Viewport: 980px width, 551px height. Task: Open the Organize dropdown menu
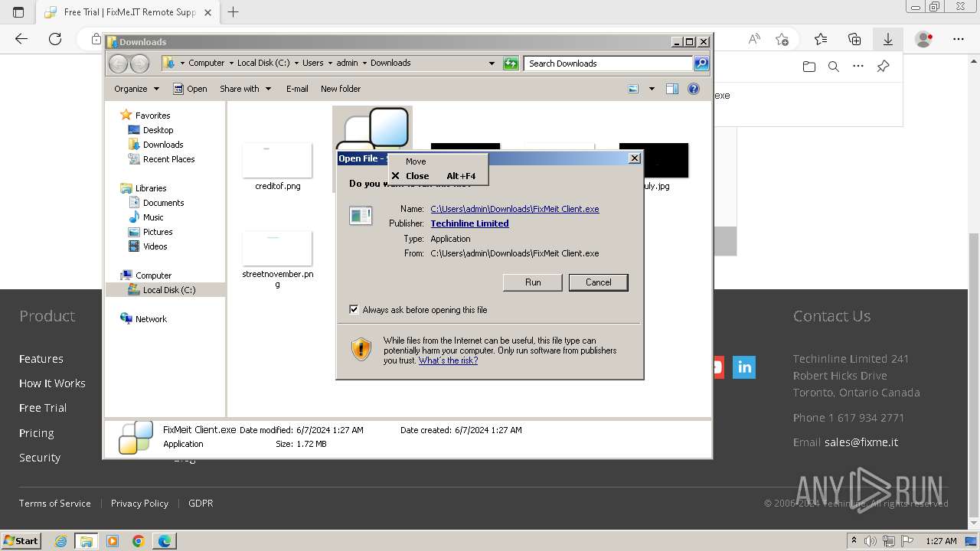click(136, 89)
